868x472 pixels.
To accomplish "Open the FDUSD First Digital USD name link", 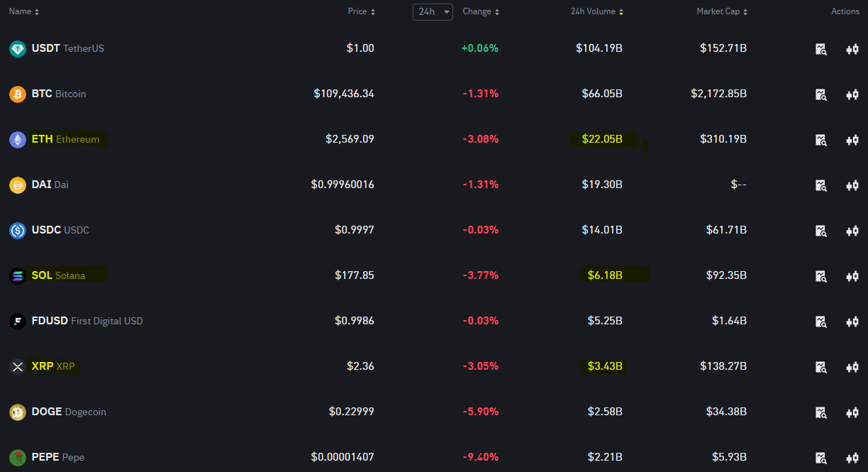I will (87, 321).
